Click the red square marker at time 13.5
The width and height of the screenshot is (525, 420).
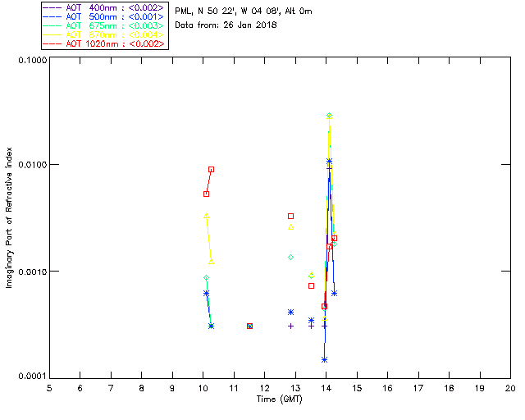point(312,285)
